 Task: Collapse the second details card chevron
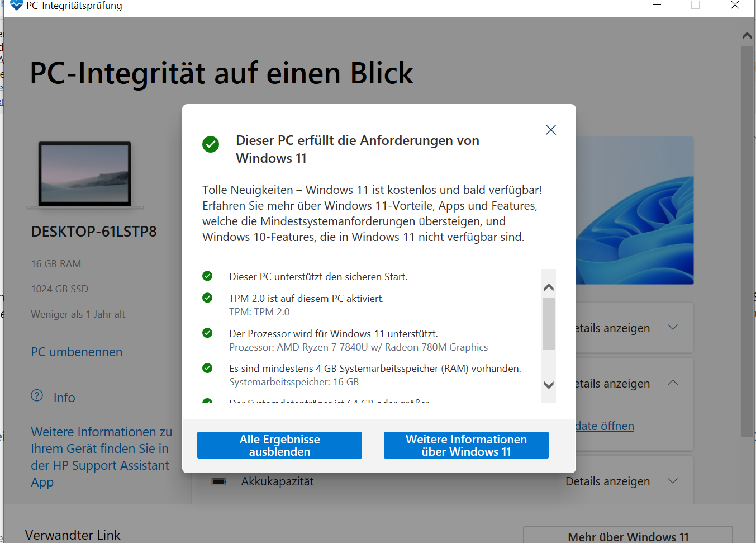[673, 383]
